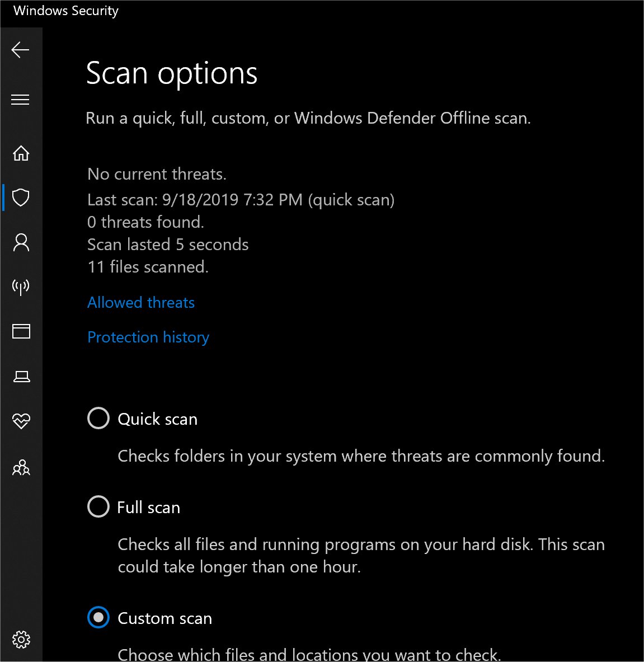Open the Settings gear at the sidebar bottom
Image resolution: width=644 pixels, height=662 pixels.
tap(21, 640)
